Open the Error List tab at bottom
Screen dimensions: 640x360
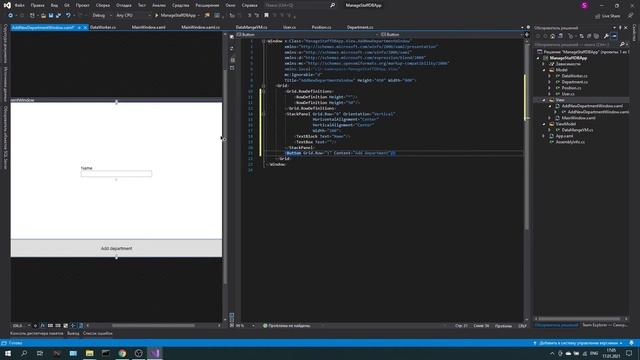click(x=98, y=333)
